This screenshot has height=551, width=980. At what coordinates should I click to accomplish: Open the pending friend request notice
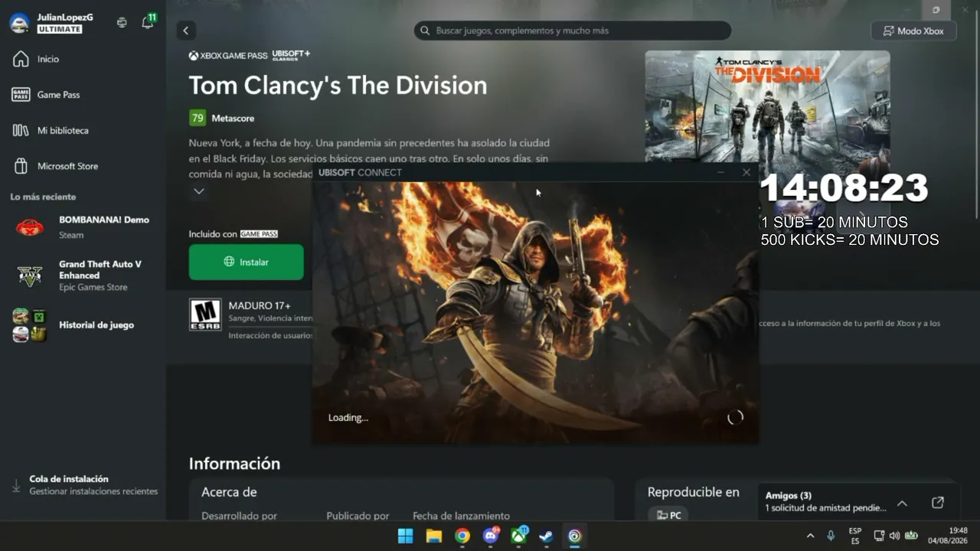click(825, 508)
